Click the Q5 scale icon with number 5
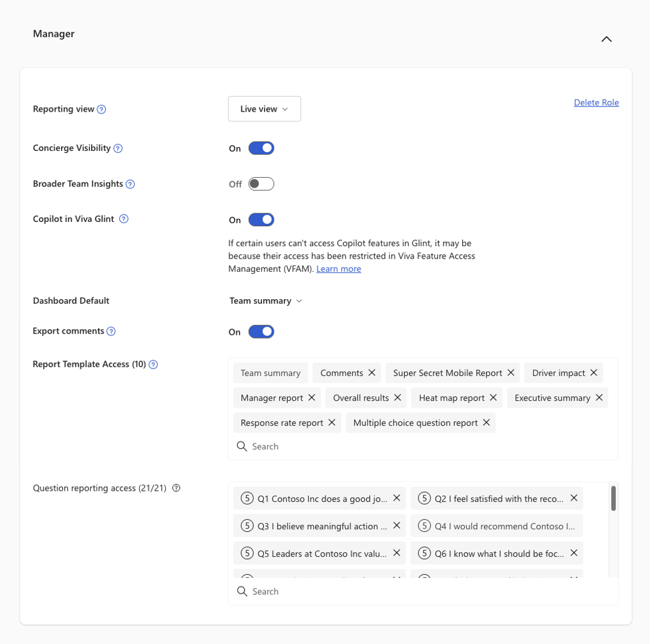 coord(247,553)
